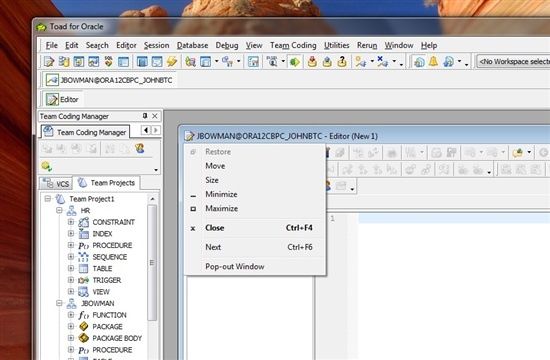Open the Team Coding menu
This screenshot has height=360, width=550.
[x=293, y=45]
